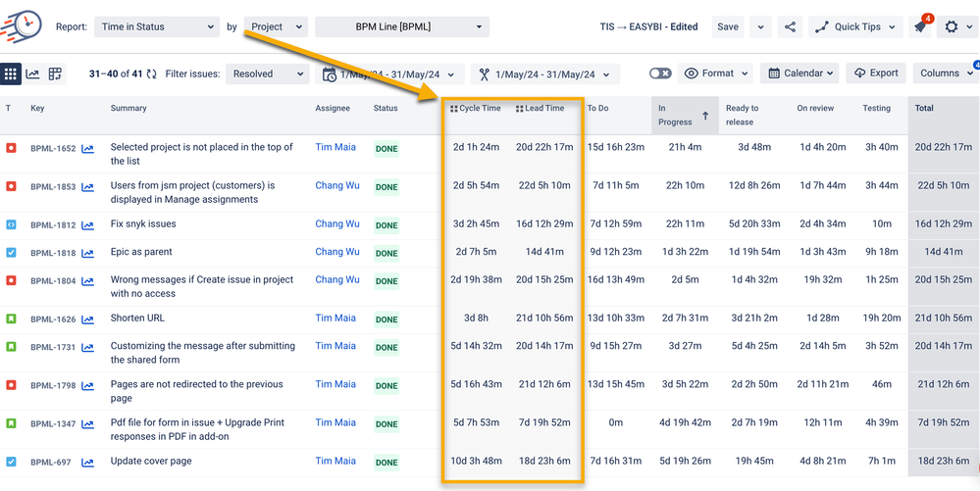The height and width of the screenshot is (491, 980).
Task: Open the scissors date range picker
Action: (545, 74)
